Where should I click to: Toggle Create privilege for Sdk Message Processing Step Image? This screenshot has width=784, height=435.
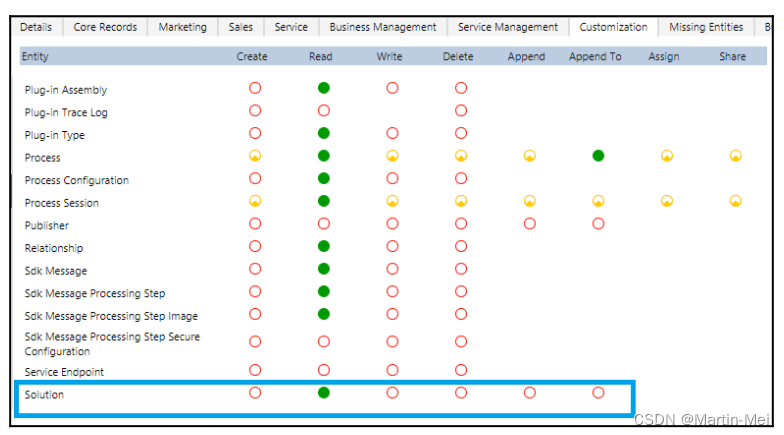pyautogui.click(x=255, y=314)
